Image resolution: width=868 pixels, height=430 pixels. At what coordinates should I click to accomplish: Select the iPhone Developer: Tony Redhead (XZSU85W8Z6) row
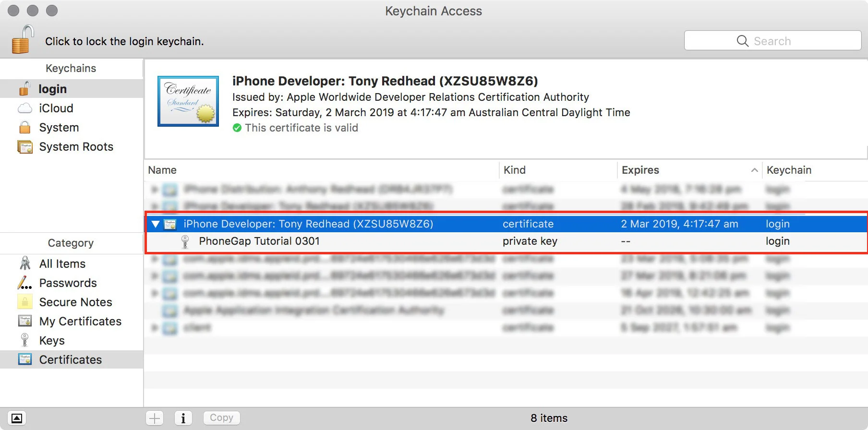coord(506,224)
